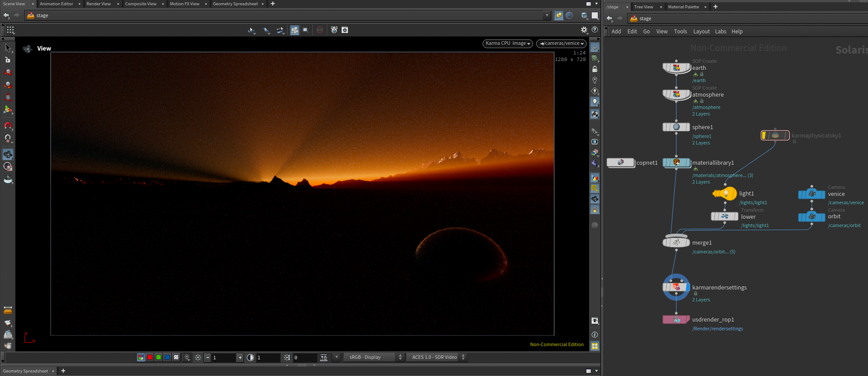Toggle the green channel display button
This screenshot has width=868, height=376.
[x=159, y=357]
